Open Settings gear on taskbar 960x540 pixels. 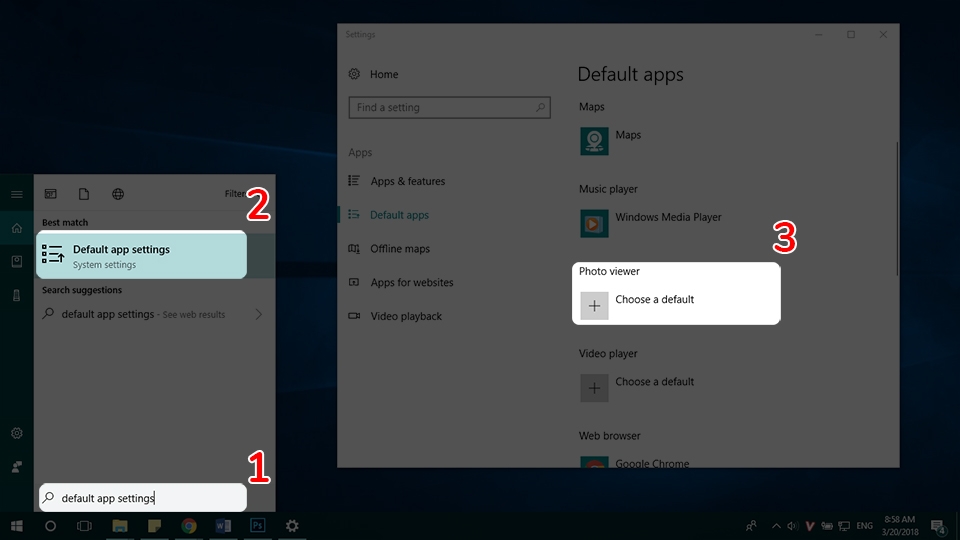pos(292,526)
